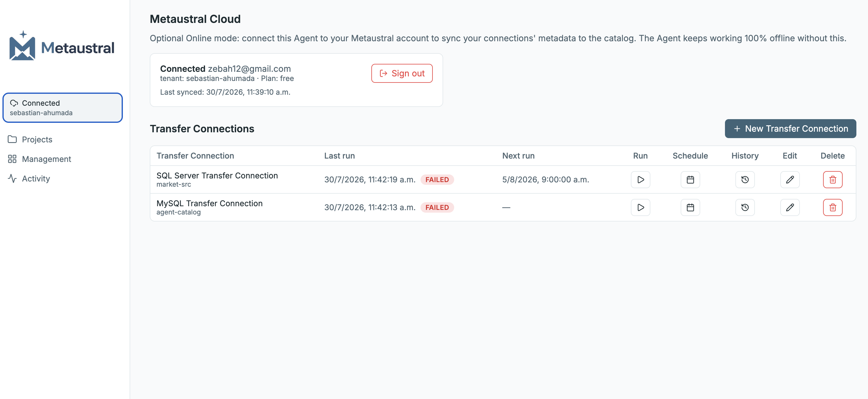Navigate to Activity page
This screenshot has height=399, width=868.
[x=36, y=178]
